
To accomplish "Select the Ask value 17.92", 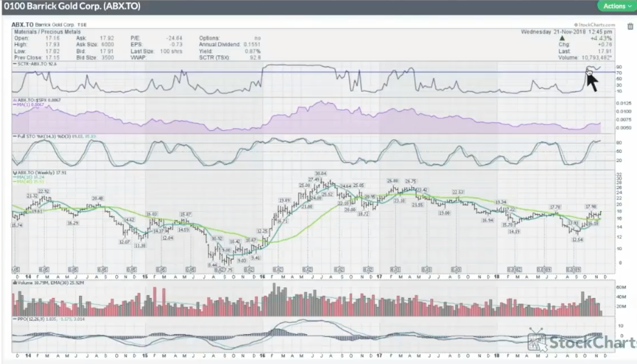I will 107,38.
